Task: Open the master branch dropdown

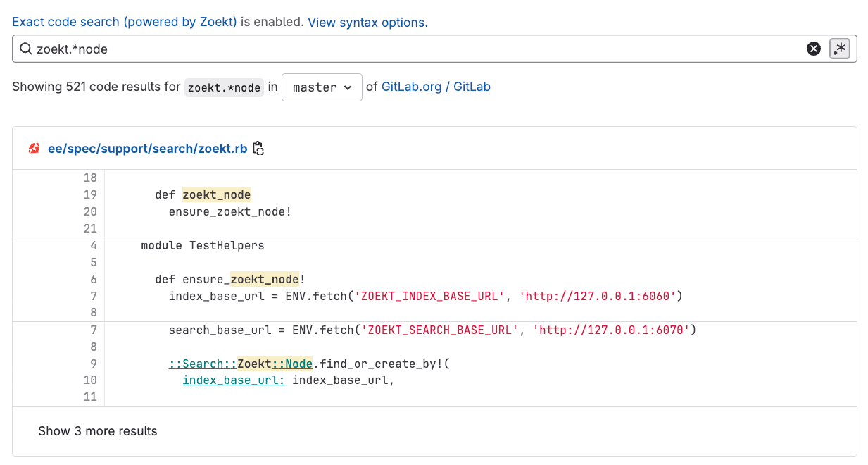Action: point(322,87)
